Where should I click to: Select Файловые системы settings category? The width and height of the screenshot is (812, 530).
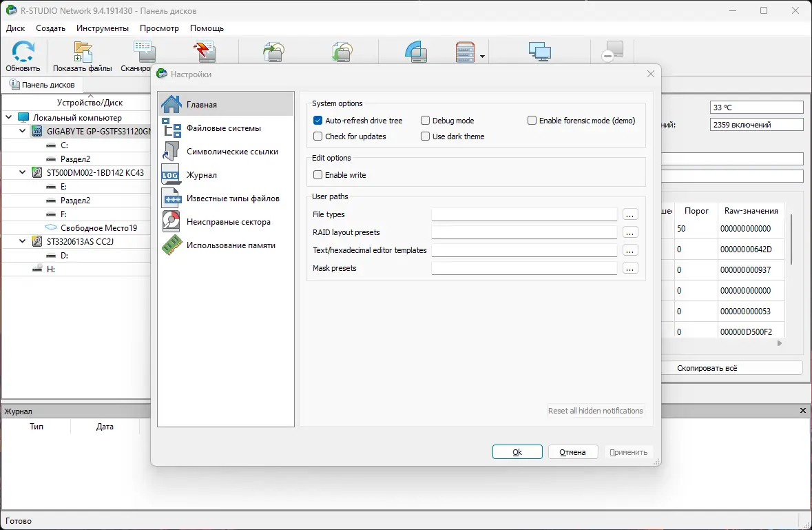[x=227, y=128]
